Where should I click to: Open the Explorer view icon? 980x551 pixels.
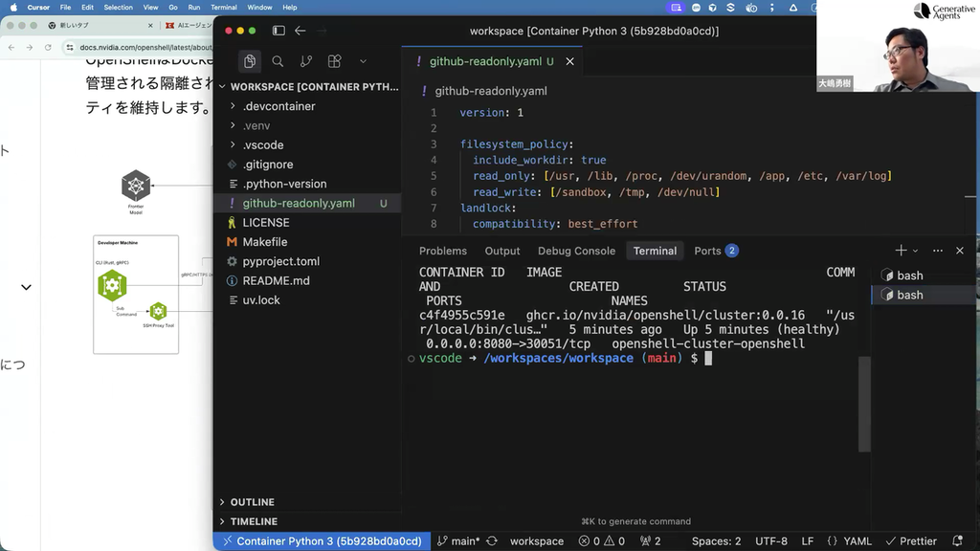coord(250,61)
